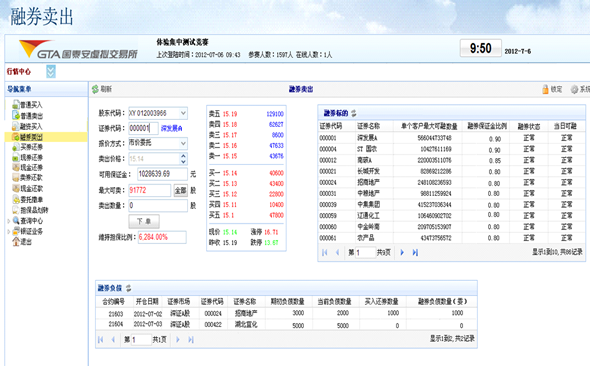The height and width of the screenshot is (366, 590).
Task: Click the 退出 exit icon in sidebar
Action: pos(16,241)
